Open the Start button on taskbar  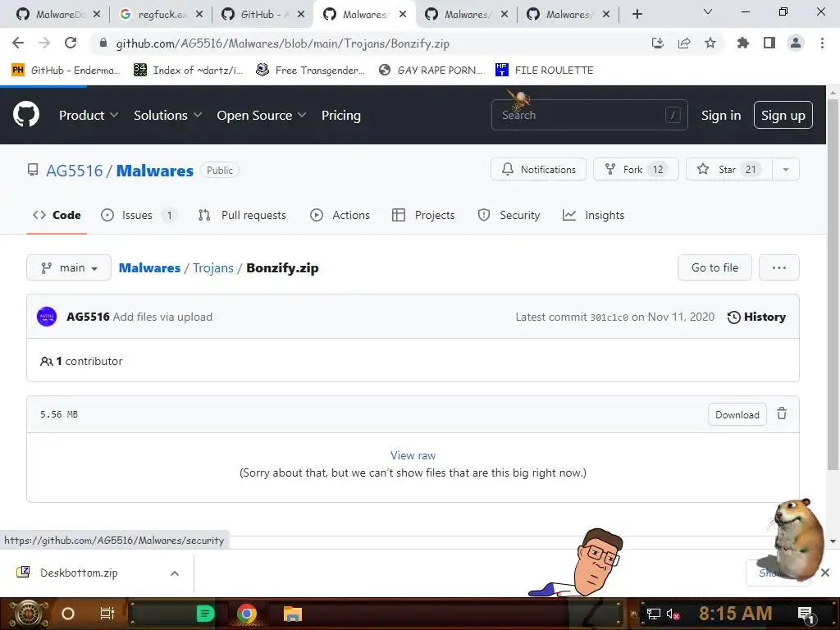coord(27,614)
